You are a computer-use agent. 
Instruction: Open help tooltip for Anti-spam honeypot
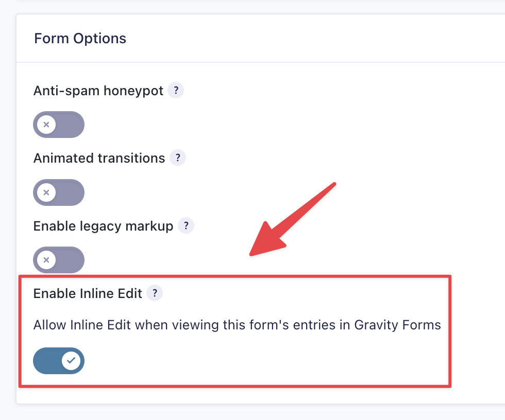pyautogui.click(x=176, y=91)
